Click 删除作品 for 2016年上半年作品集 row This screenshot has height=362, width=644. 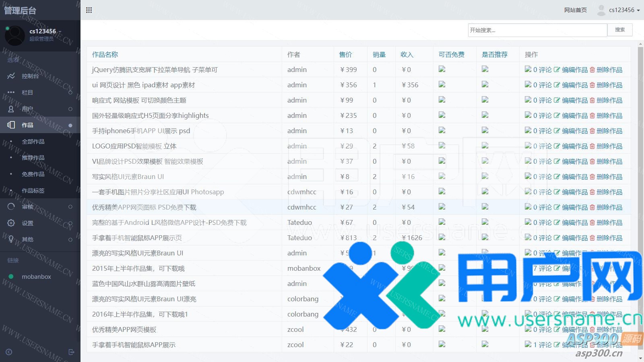(609, 314)
